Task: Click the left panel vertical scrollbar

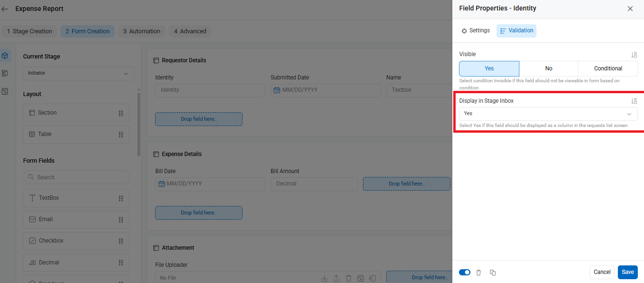Action: click(x=139, y=125)
